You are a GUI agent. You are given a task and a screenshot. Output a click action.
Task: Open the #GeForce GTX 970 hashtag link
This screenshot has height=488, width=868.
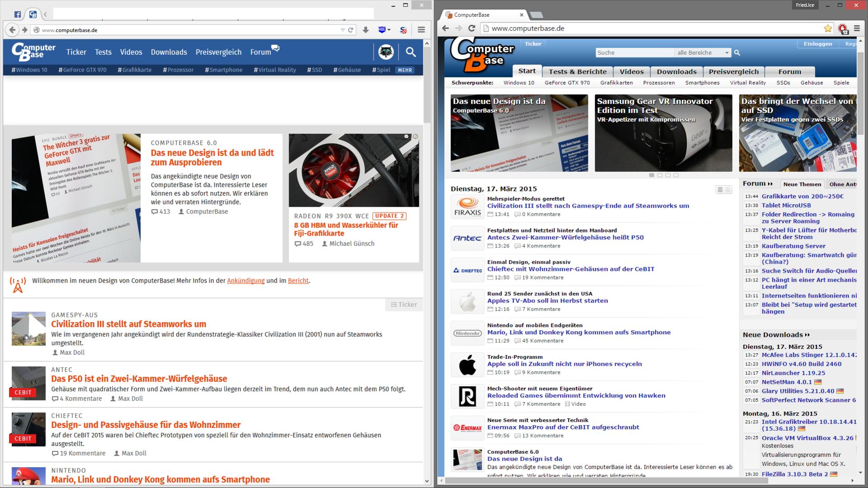coord(82,70)
